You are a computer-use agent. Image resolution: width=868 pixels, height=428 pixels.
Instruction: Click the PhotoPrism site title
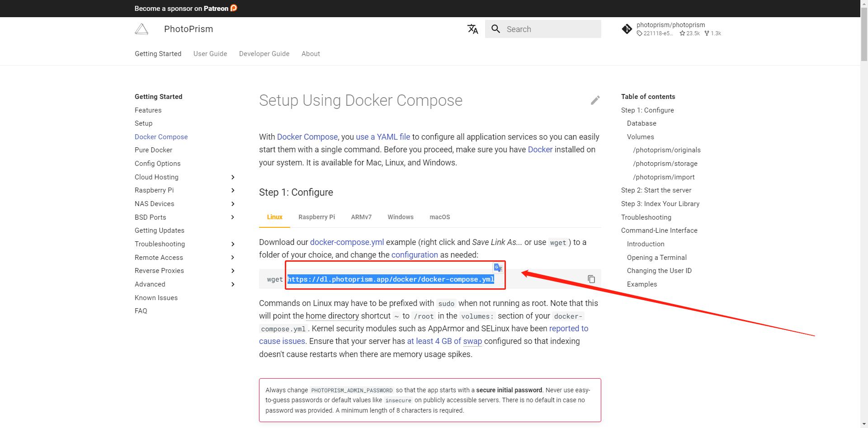pos(189,29)
